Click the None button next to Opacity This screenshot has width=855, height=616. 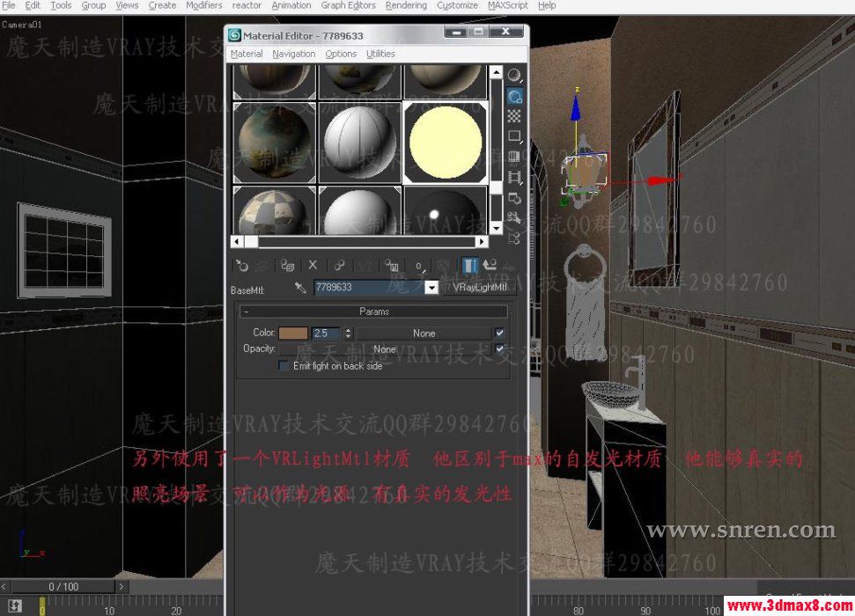coord(384,348)
